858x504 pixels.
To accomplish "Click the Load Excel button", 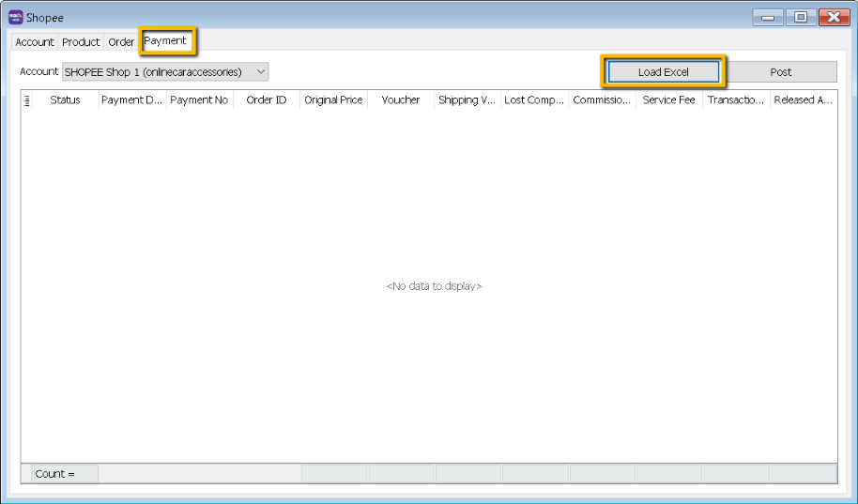I will 663,72.
